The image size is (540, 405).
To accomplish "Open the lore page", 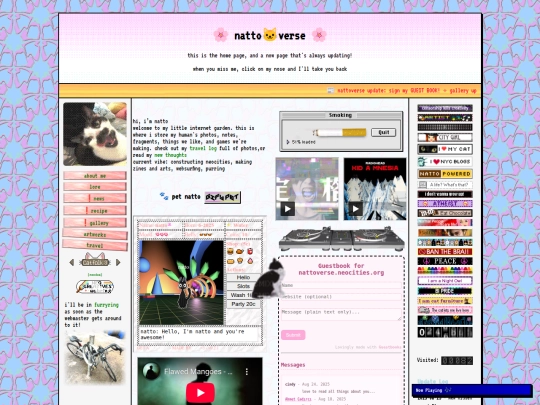I will (95, 187).
